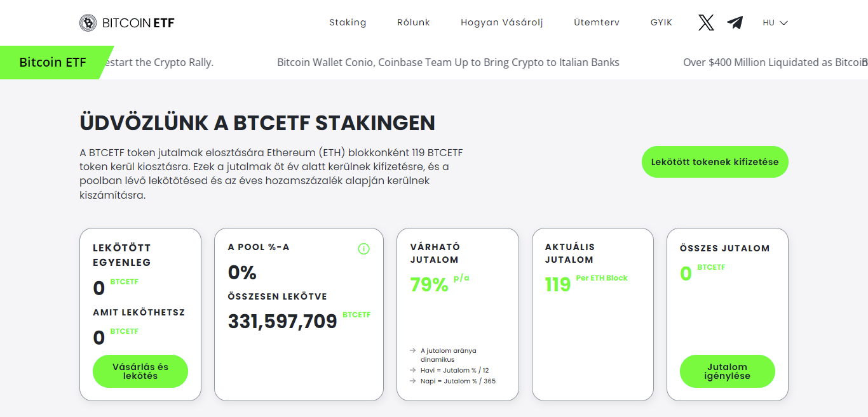Click the 79% expected reward figure
Screen dimensions: 868x417
(x=430, y=285)
